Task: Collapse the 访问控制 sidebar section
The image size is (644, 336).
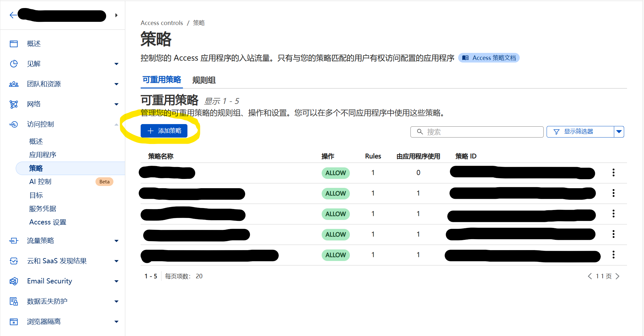Action: click(x=116, y=124)
